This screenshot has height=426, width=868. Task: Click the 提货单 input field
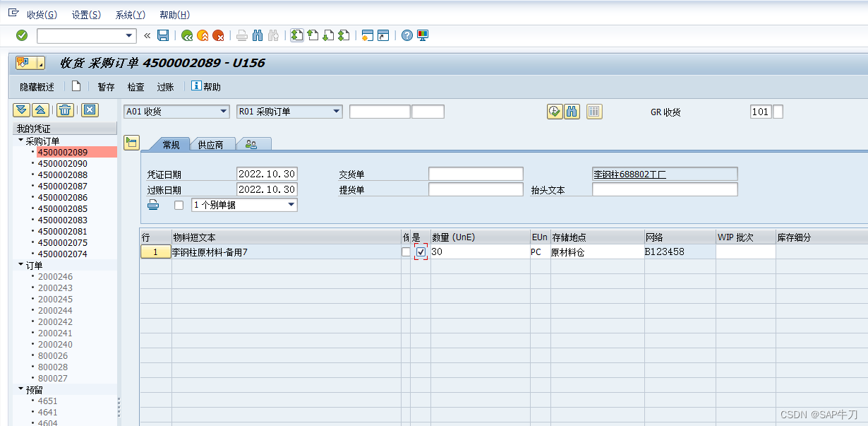[476, 189]
